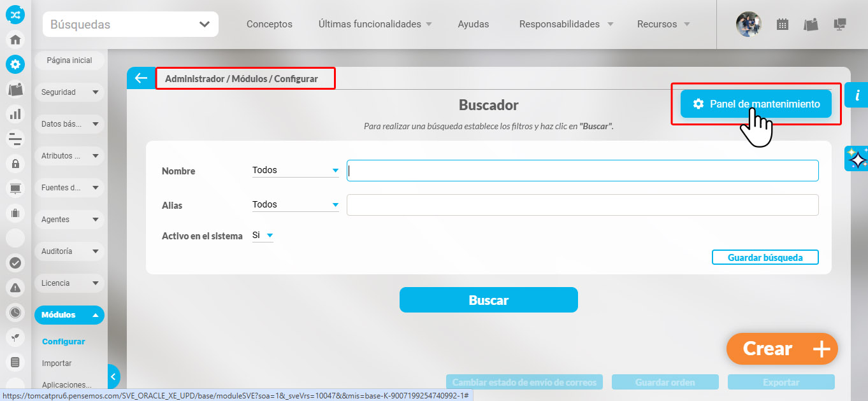Screen dimensions: 868x401
Task: Click the user profile avatar
Action: [x=748, y=24]
